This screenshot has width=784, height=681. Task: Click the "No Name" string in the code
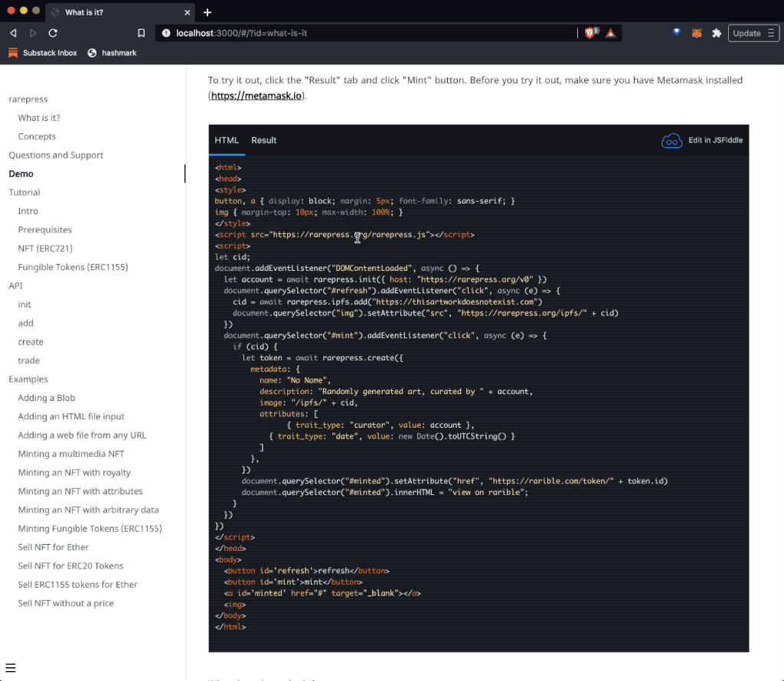(x=306, y=380)
